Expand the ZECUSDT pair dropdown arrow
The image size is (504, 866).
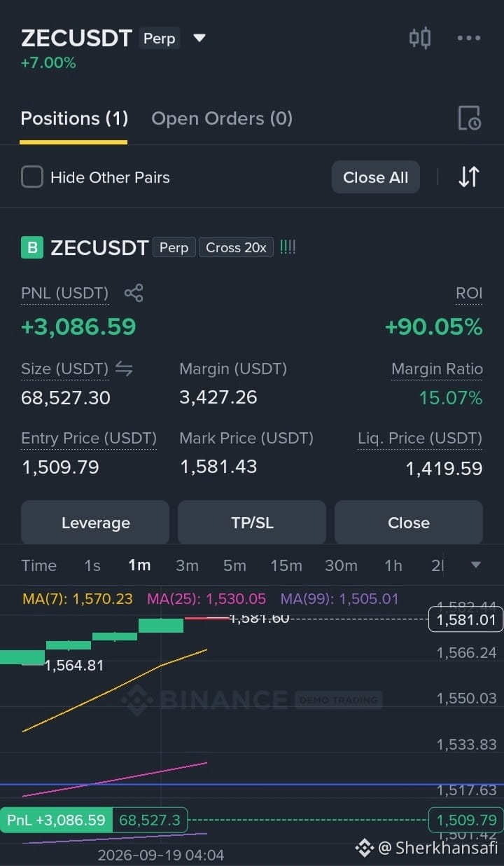(x=199, y=38)
